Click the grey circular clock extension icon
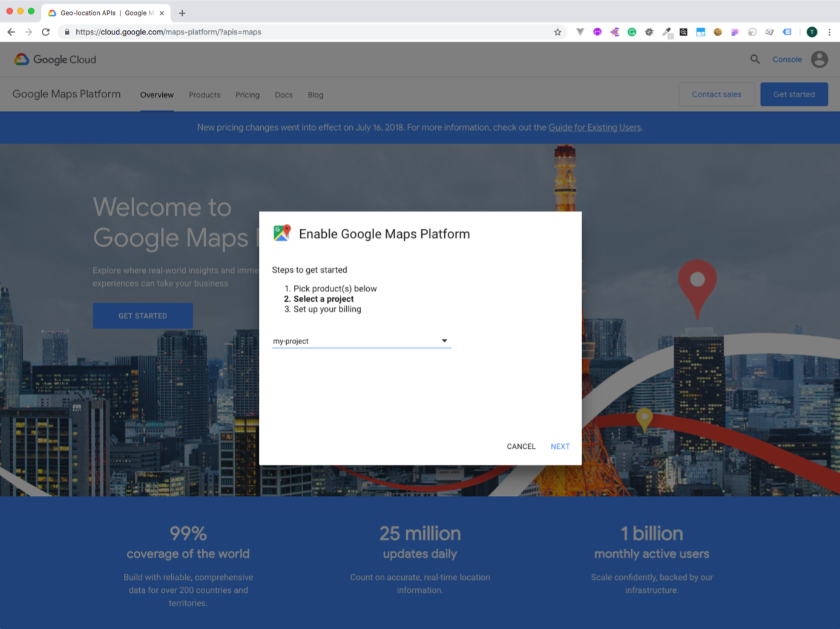The image size is (840, 629). coord(752,32)
